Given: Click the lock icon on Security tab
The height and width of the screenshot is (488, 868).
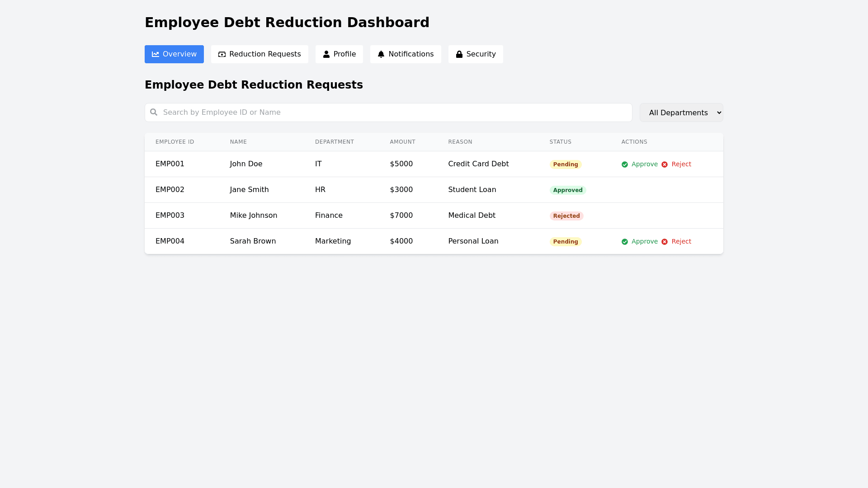Looking at the screenshot, I should point(459,54).
